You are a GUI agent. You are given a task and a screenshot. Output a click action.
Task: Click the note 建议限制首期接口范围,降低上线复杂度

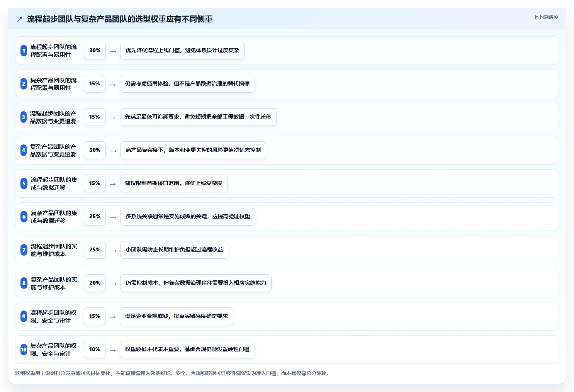174,183
